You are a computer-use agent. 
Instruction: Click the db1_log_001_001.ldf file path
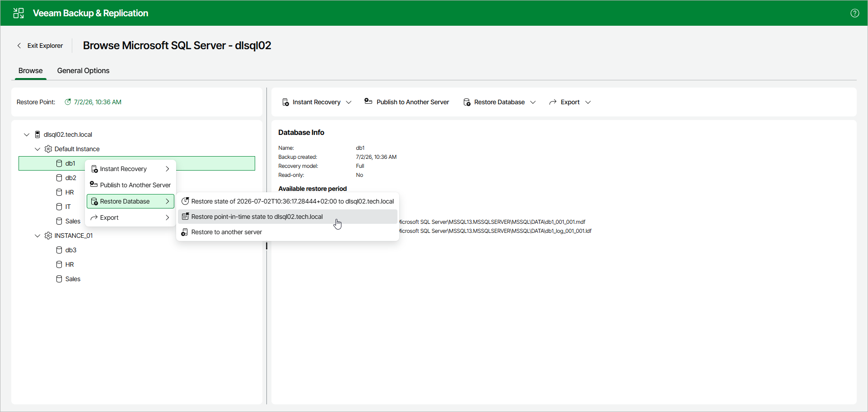[495, 231]
